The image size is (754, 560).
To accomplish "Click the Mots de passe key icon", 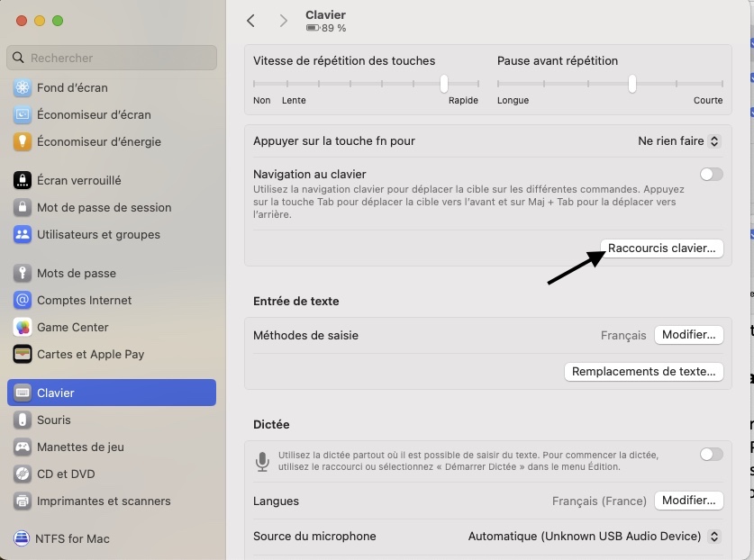I will [x=23, y=273].
